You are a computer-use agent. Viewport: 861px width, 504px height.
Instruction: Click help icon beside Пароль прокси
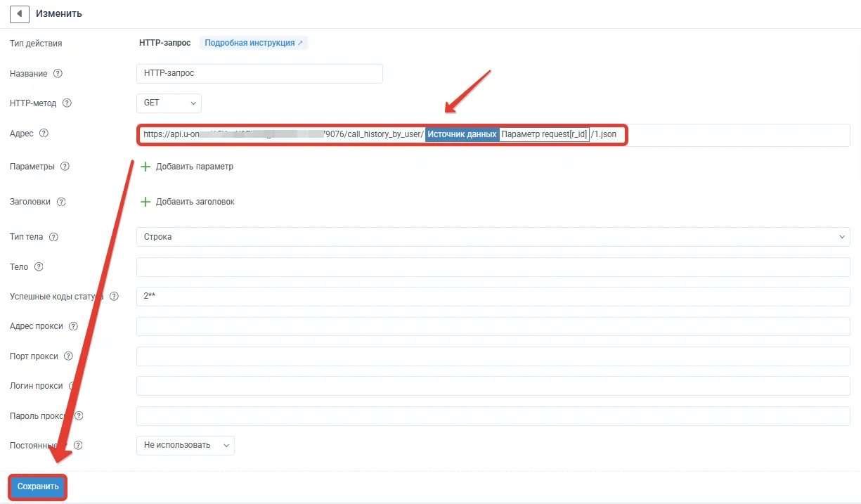pos(79,416)
